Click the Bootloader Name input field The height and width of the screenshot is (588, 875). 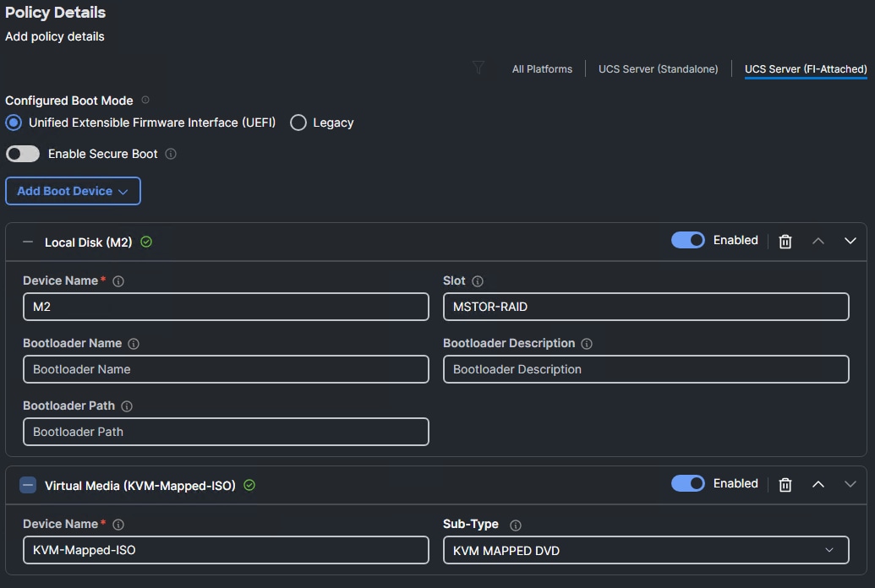[x=225, y=369]
